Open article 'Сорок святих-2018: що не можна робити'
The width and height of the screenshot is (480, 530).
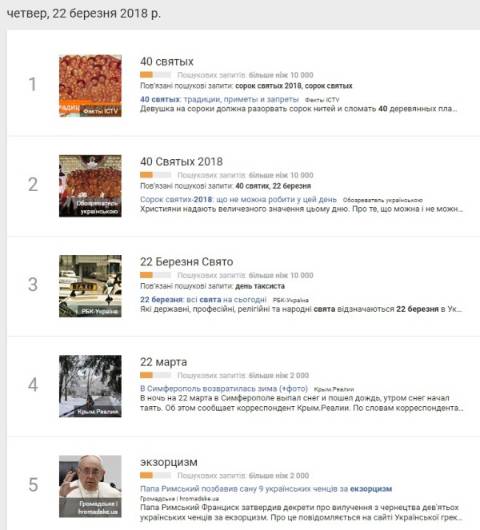pyautogui.click(x=238, y=199)
